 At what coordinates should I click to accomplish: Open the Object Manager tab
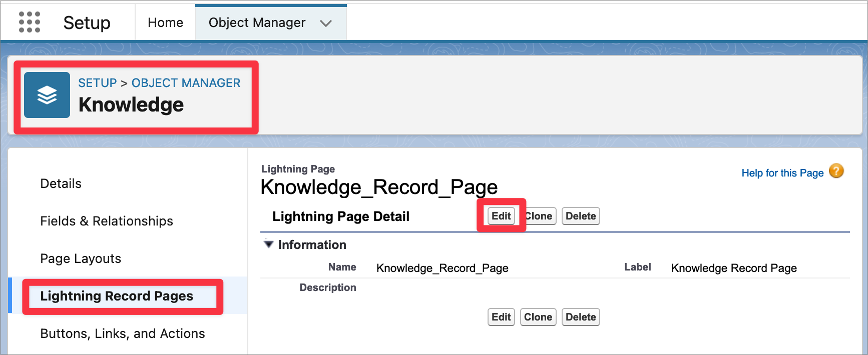pos(257,23)
